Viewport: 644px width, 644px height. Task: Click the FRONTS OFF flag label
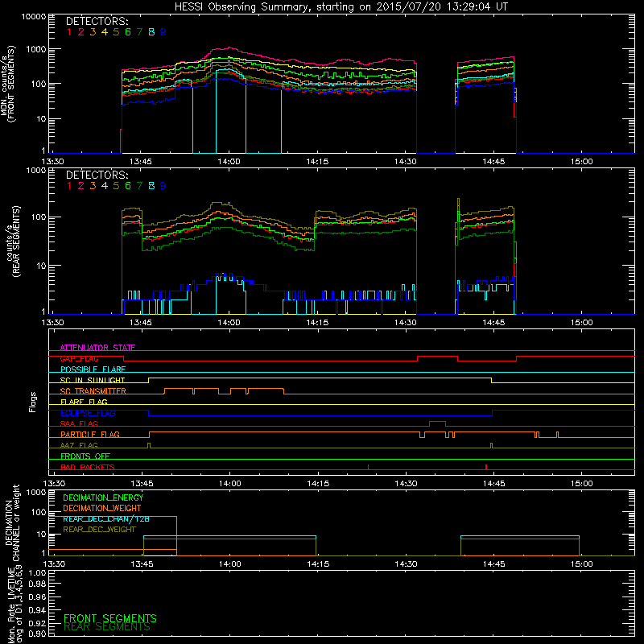[85, 456]
